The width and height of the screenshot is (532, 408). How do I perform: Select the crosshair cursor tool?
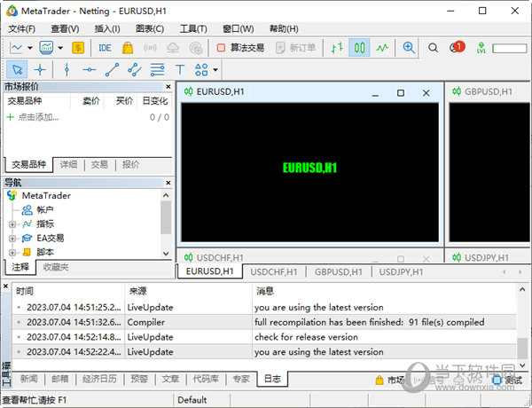41,68
